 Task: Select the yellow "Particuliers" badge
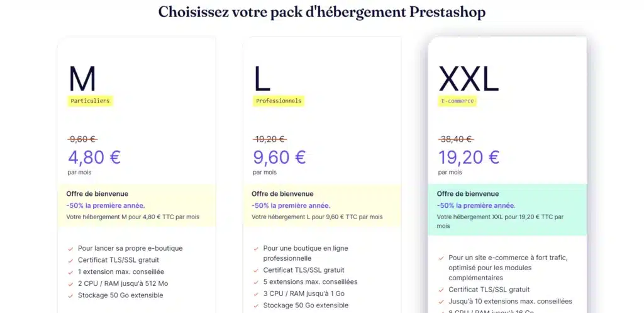(90, 101)
